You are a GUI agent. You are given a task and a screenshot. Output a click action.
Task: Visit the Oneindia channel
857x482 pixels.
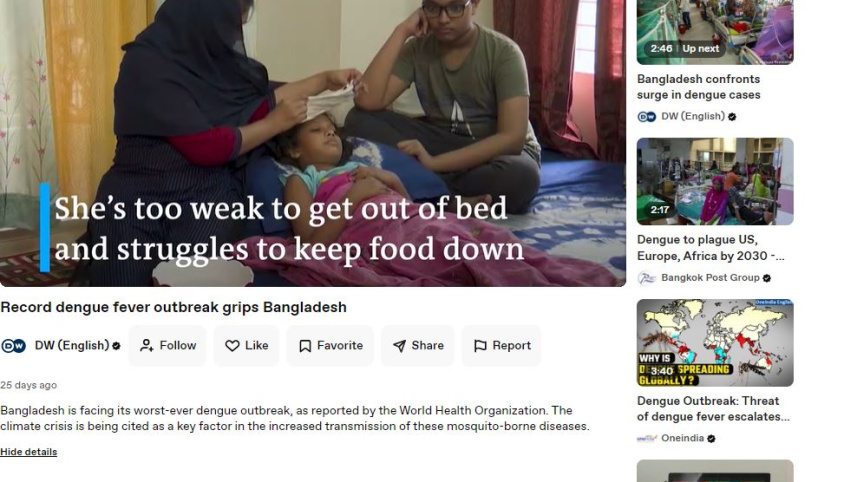click(682, 438)
